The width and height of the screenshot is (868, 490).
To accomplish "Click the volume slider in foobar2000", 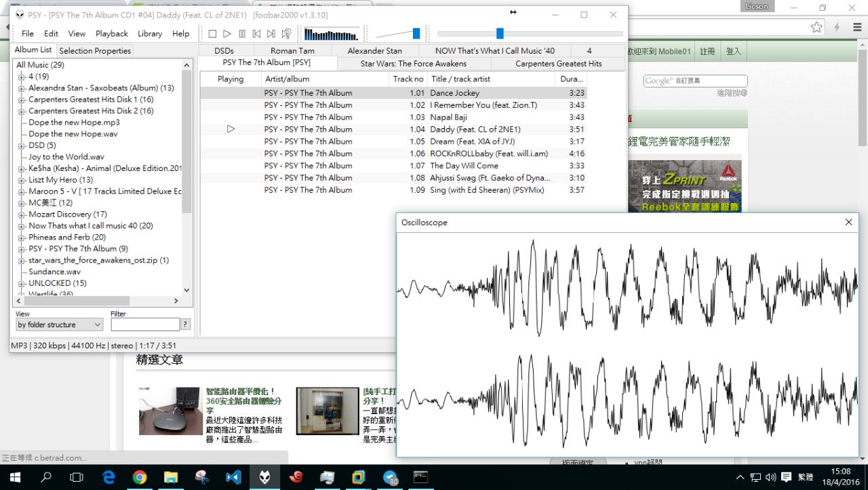I will click(398, 33).
